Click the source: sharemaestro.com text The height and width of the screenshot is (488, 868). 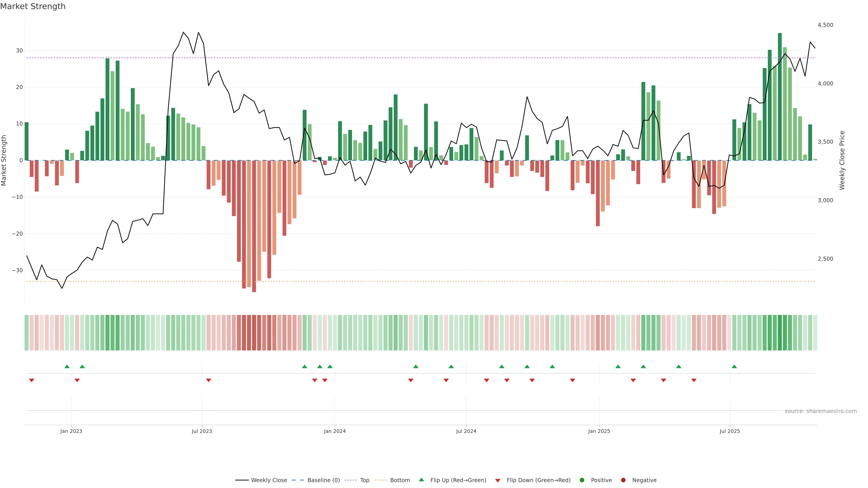point(821,411)
